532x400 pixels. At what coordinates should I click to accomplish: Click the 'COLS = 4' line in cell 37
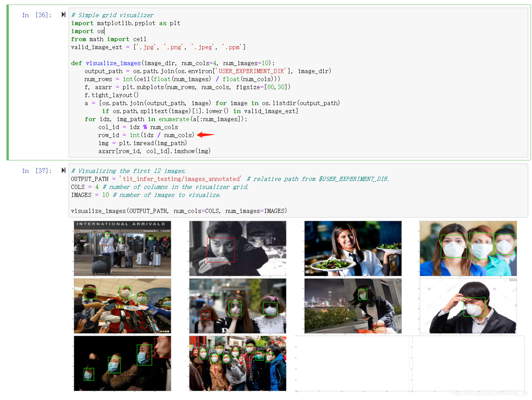159,187
